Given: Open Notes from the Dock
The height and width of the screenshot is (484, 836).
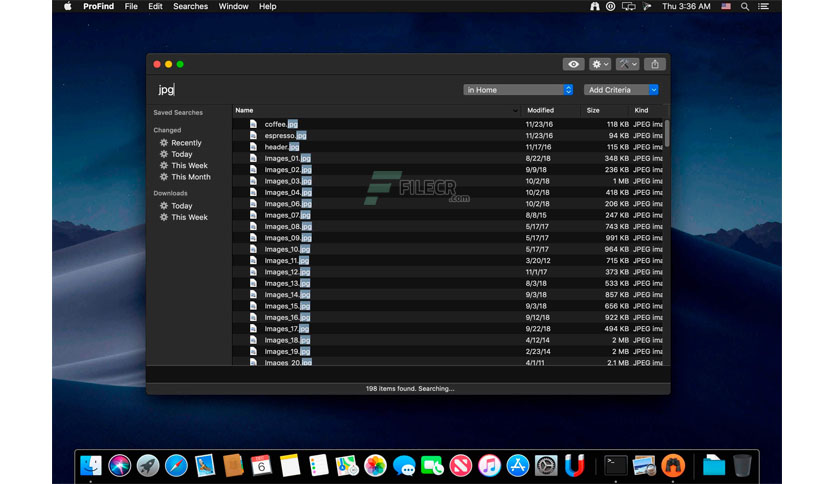Looking at the screenshot, I should click(x=290, y=465).
